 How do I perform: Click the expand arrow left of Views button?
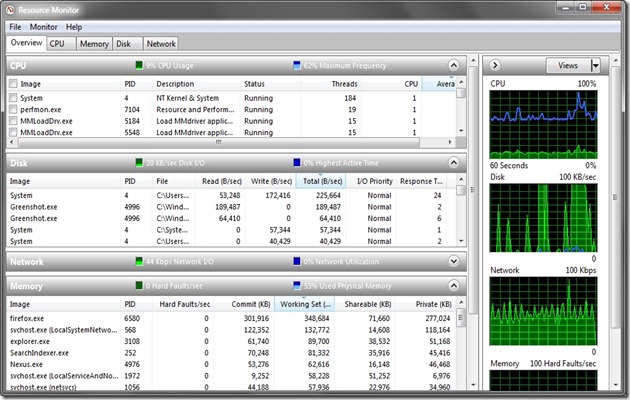(x=496, y=65)
